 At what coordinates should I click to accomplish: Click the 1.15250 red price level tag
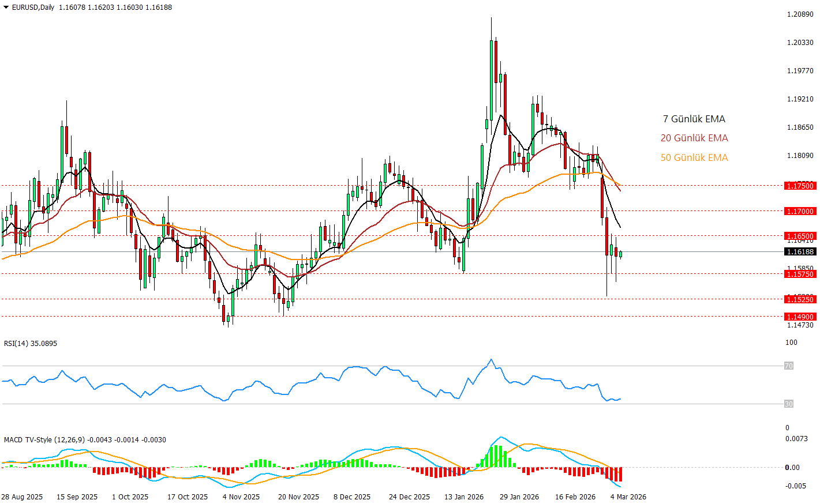800,299
